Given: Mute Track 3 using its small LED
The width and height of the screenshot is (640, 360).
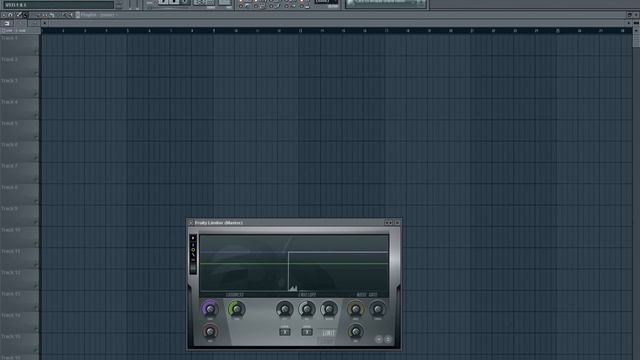Looking at the screenshot, I should (36, 95).
